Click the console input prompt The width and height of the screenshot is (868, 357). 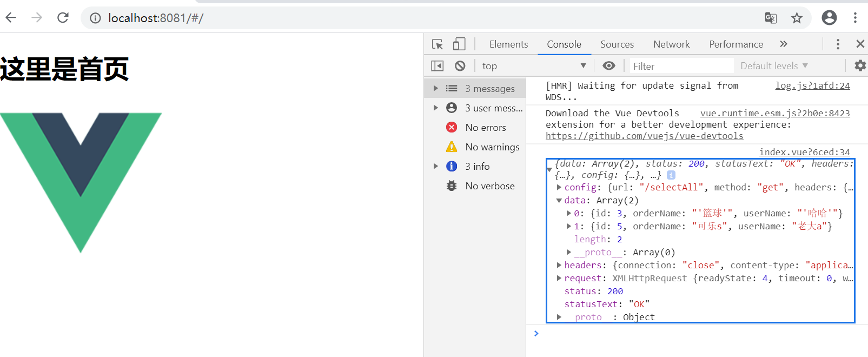pos(697,333)
